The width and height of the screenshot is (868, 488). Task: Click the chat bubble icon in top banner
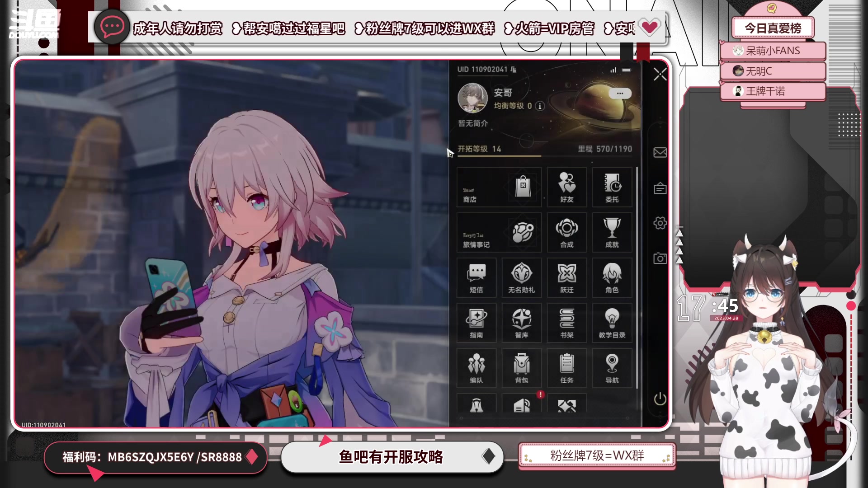click(x=112, y=28)
